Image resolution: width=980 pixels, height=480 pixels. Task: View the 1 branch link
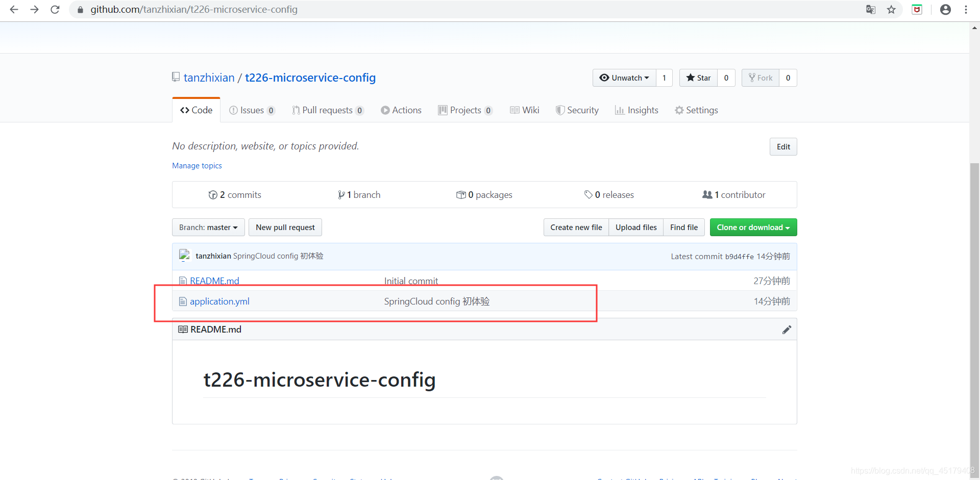point(359,194)
